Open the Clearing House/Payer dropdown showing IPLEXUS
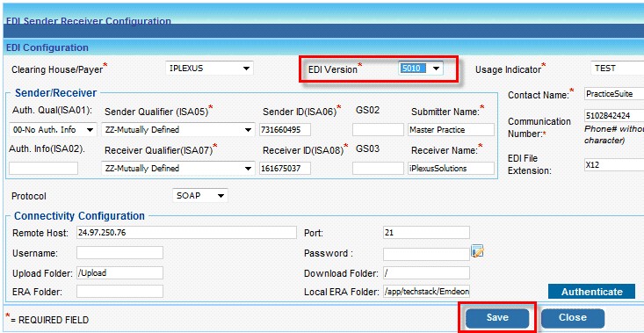Image resolution: width=644 pixels, height=333 pixels. click(209, 69)
